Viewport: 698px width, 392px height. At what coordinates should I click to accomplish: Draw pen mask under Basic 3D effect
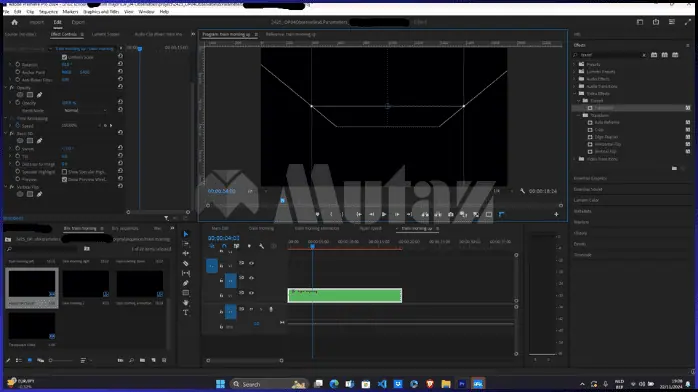(x=40, y=141)
